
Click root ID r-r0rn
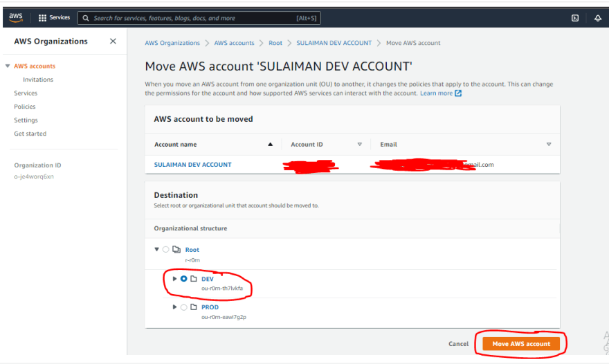(x=192, y=260)
